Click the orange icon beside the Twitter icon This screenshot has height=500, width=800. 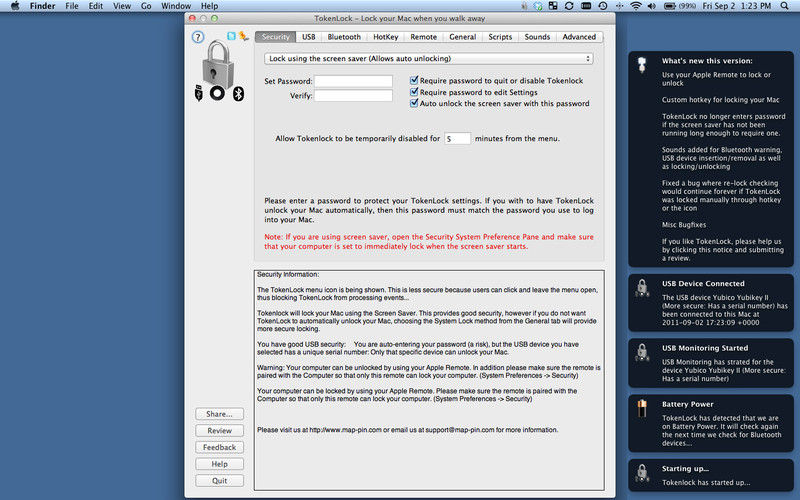[x=243, y=36]
